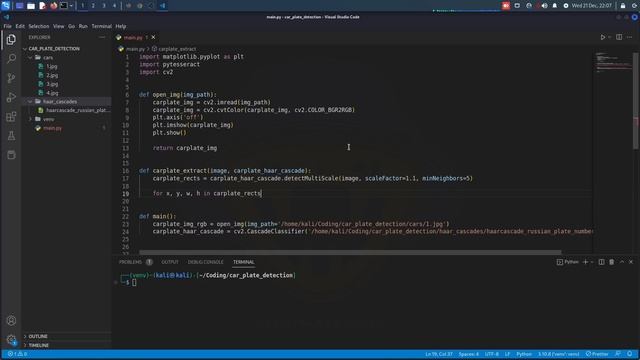Collapse the cars folder
Screen dimensions: 640x360
tap(48, 58)
